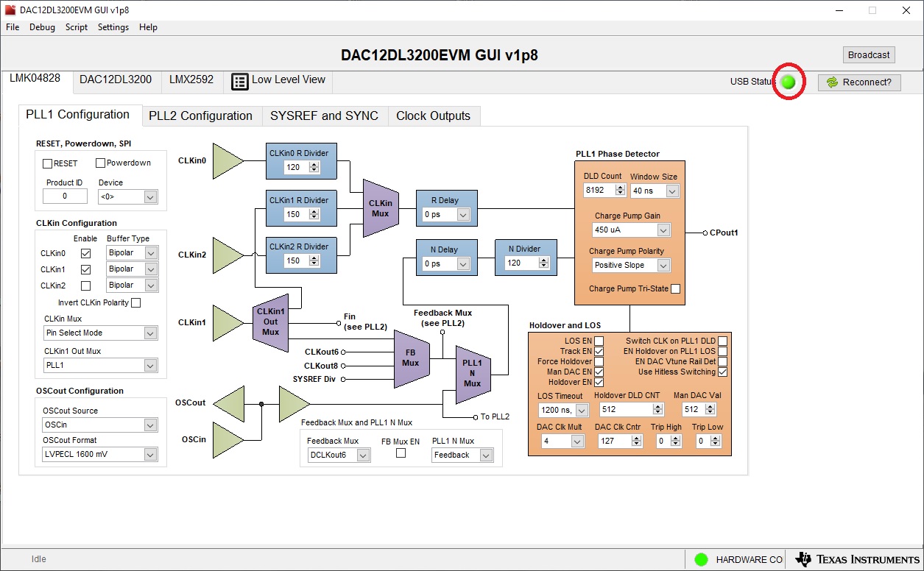Open the Debug menu

pyautogui.click(x=42, y=27)
